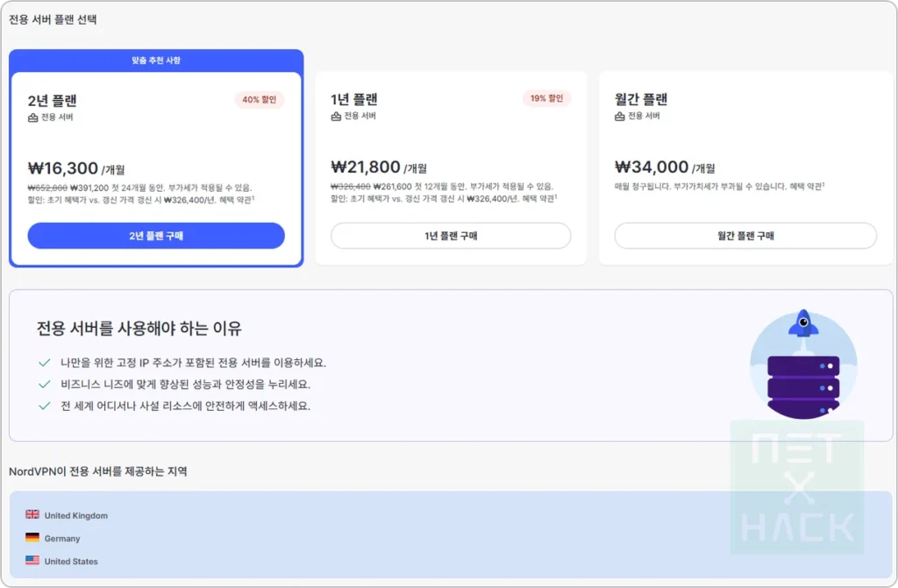898x588 pixels.
Task: Click the 2년 플랜 title
Action: point(52,101)
